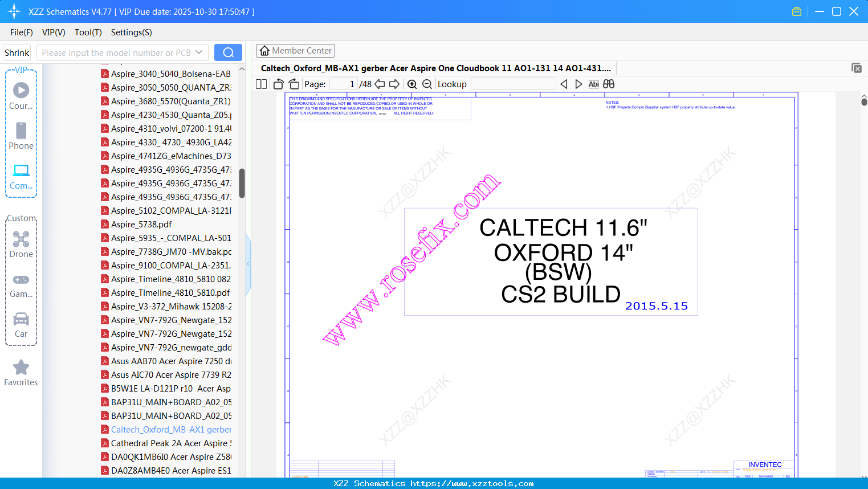Open DA0Z8AMB4E0 Acer Aspire ES1 file
868x489 pixels.
pos(166,470)
